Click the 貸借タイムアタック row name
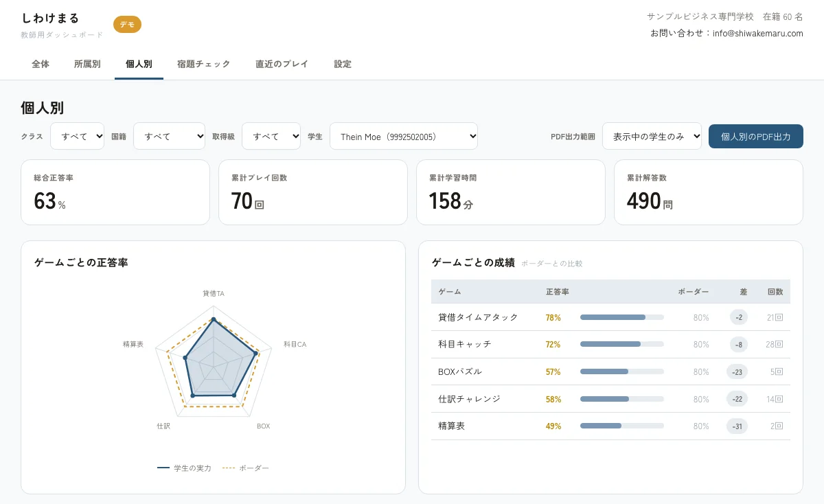Image resolution: width=824 pixels, height=504 pixels. click(478, 317)
